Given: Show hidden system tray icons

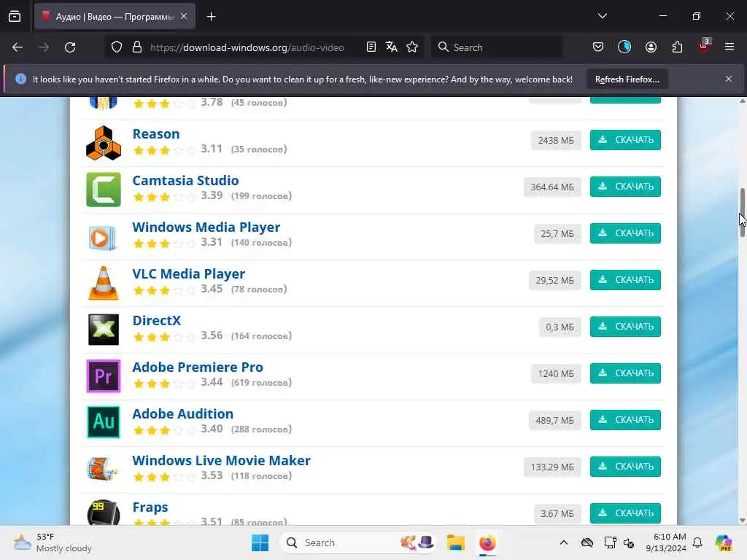Looking at the screenshot, I should pos(564,542).
